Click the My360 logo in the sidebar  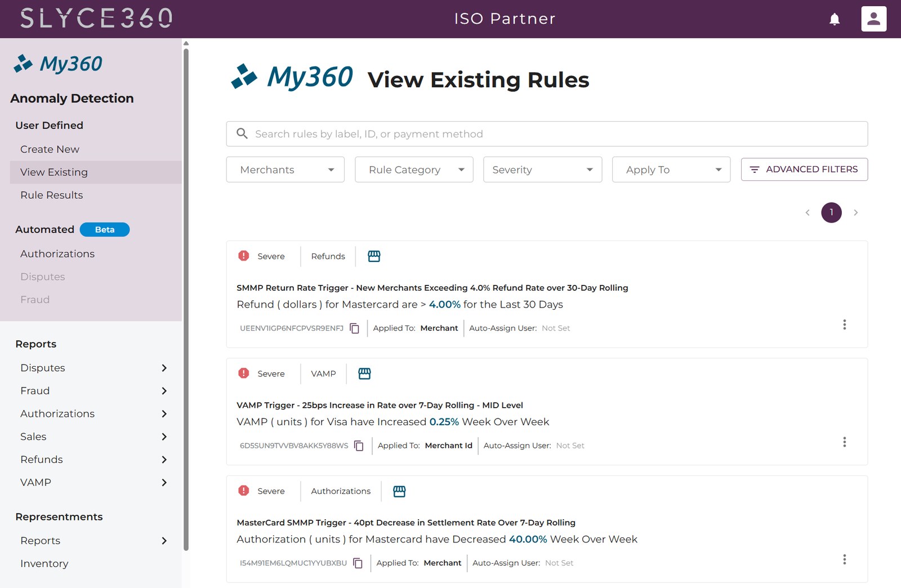click(x=58, y=64)
